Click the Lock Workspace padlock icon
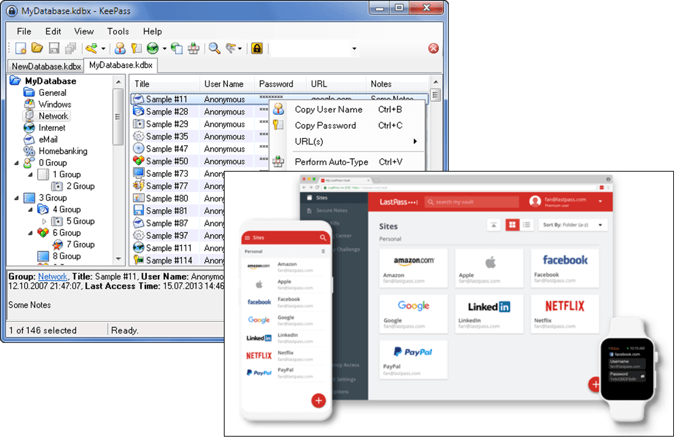This screenshot has width=680, height=442. 257,48
